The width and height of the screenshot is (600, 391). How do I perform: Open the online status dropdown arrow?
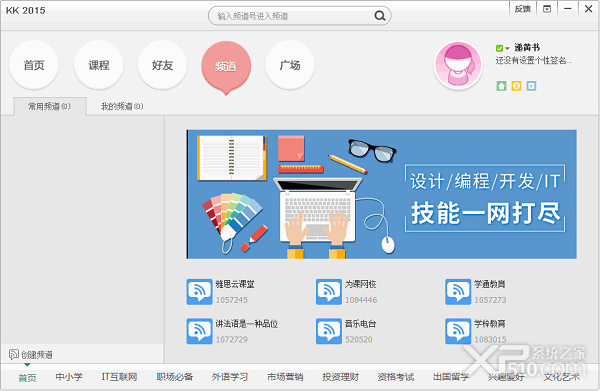[x=507, y=48]
